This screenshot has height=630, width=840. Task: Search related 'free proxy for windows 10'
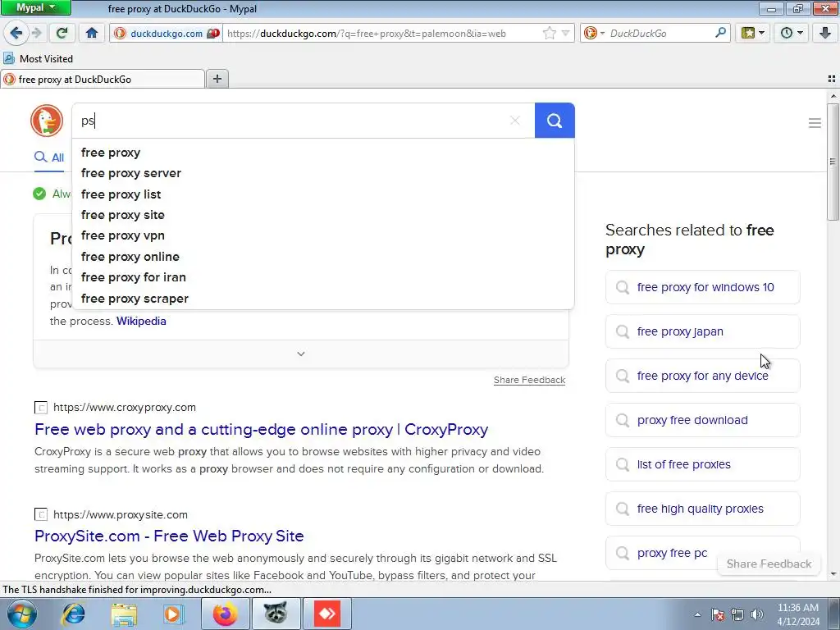703,287
